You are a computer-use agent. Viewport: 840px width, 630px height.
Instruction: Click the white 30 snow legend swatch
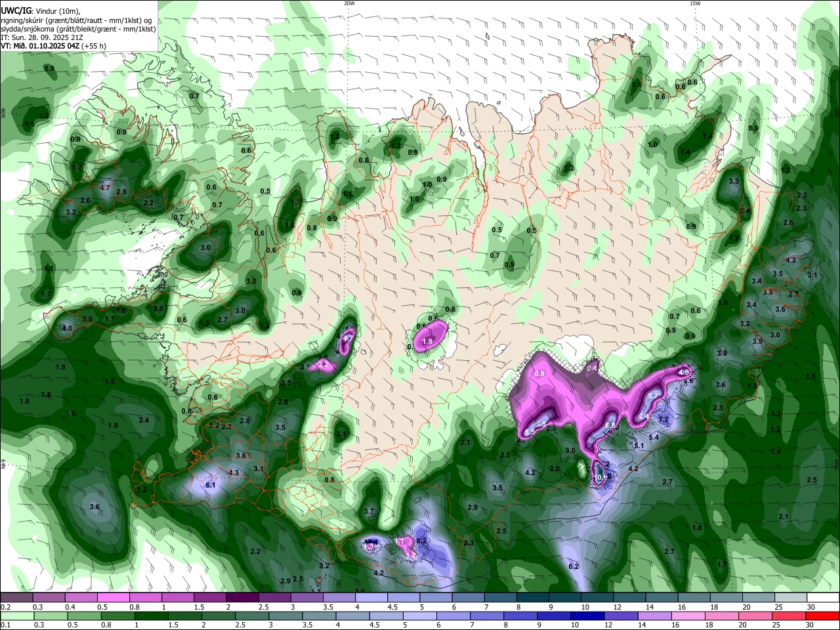[823, 598]
